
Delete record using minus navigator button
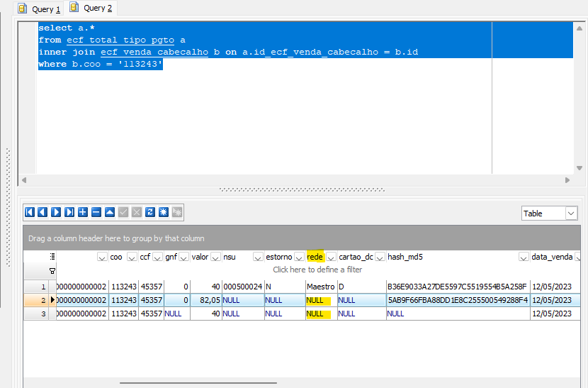coord(96,212)
